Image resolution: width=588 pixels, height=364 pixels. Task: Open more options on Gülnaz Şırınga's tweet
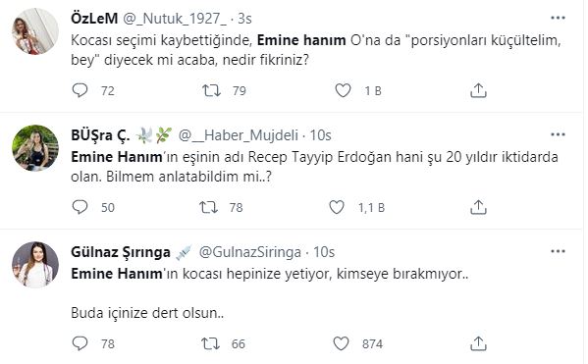coord(558,251)
